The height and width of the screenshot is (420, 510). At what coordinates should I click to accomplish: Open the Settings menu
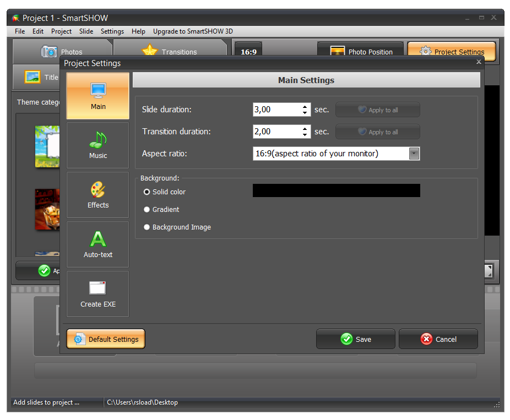click(x=112, y=31)
